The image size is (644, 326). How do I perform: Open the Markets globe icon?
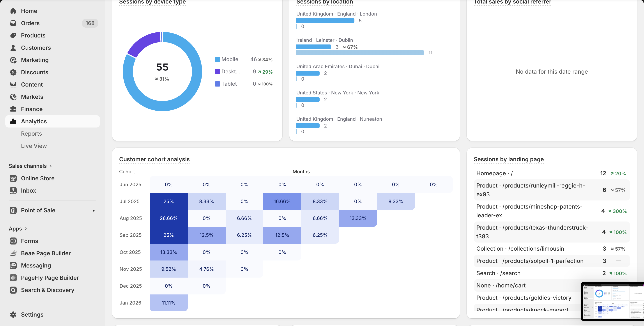tap(13, 97)
